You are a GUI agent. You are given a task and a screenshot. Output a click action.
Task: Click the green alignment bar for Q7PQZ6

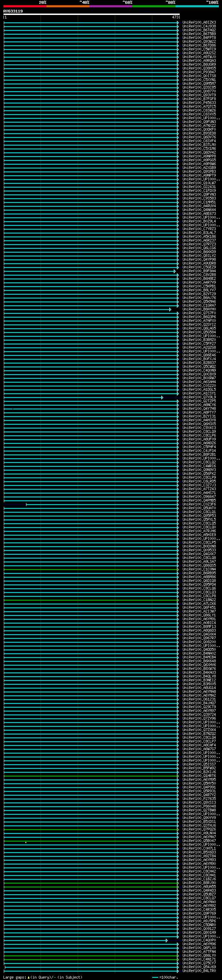tap(91, 829)
